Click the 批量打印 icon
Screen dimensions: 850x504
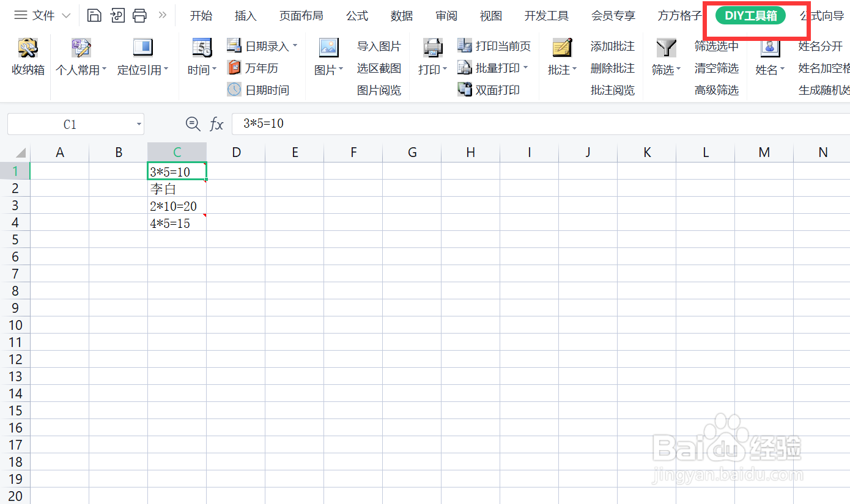click(465, 67)
